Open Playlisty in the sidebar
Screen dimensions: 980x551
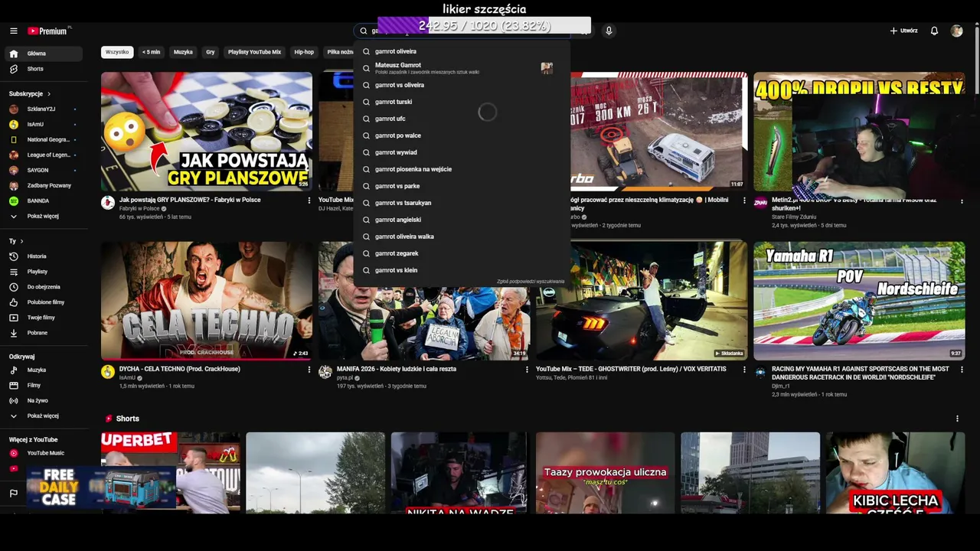tap(43, 272)
